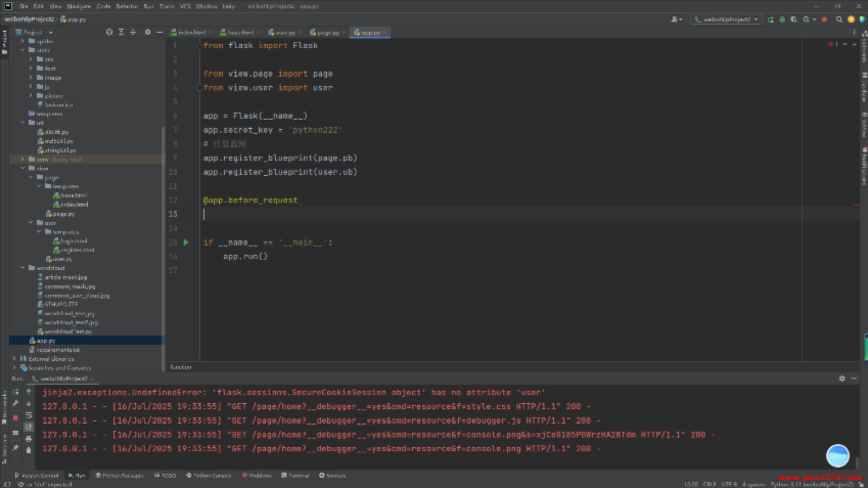
Task: Stop the running app with red square
Action: (824, 19)
